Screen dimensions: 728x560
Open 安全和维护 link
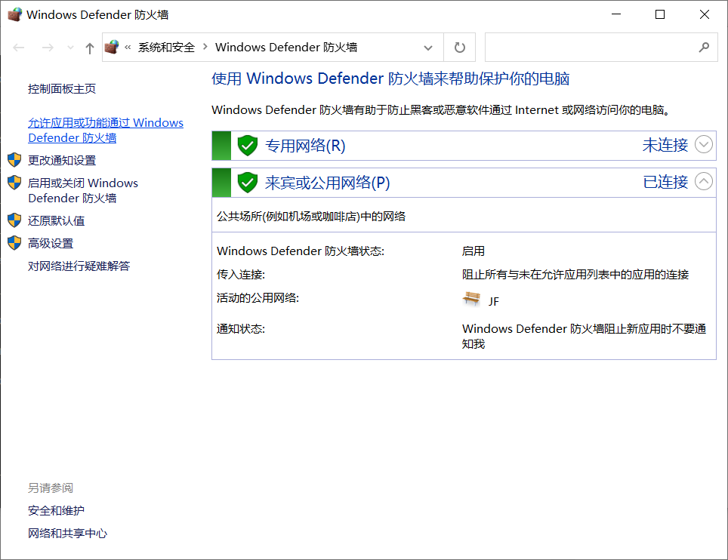55,509
